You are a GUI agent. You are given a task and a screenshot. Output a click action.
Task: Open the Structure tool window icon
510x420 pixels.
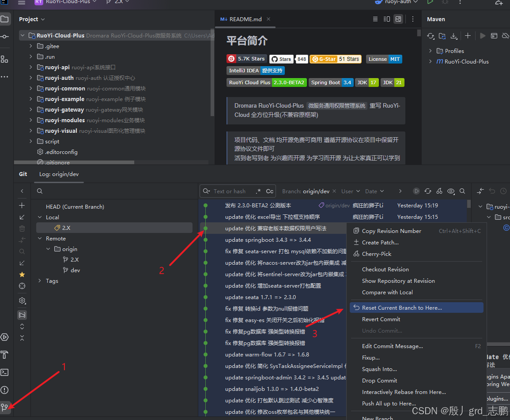[x=4, y=59]
